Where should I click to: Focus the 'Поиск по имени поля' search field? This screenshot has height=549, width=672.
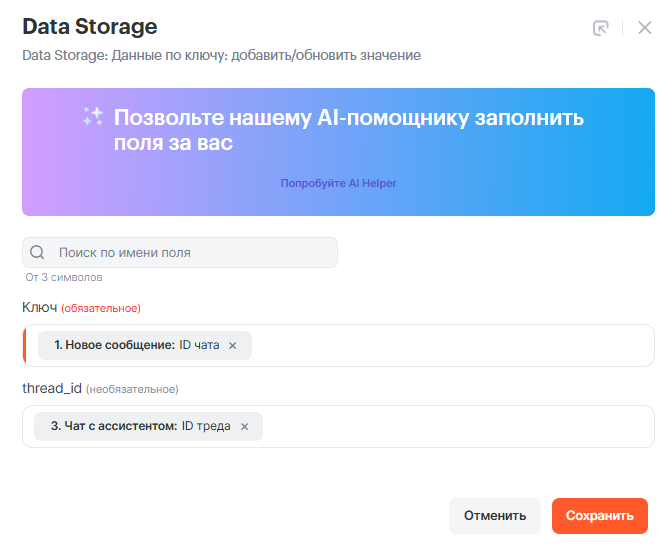[x=190, y=253]
